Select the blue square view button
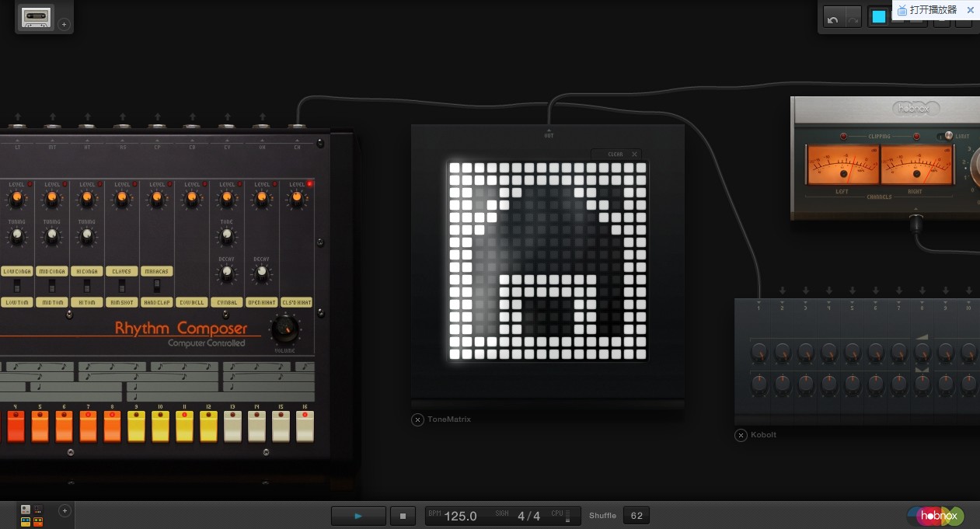 click(879, 17)
